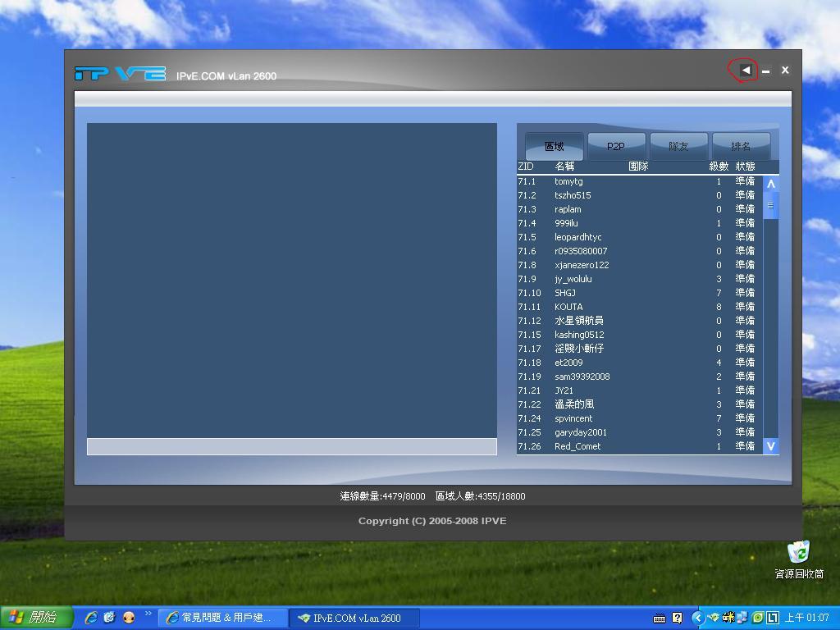Select user jy_wolulu in the list
The height and width of the screenshot is (630, 840).
(640, 279)
